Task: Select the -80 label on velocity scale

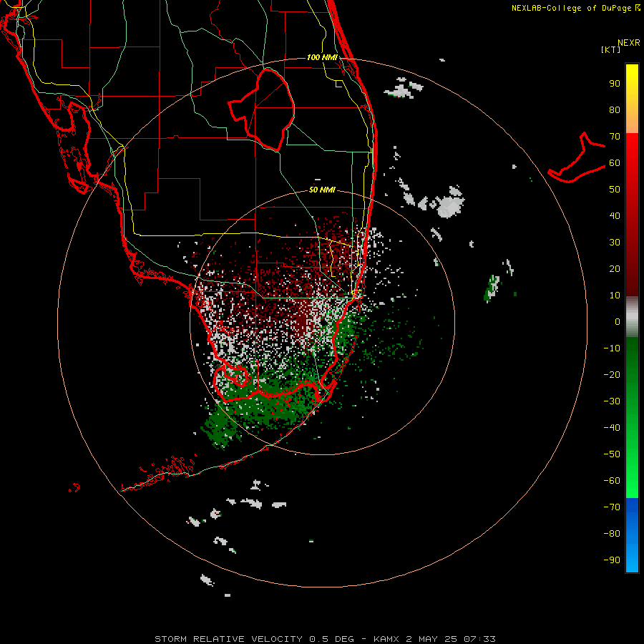Action: (x=612, y=534)
